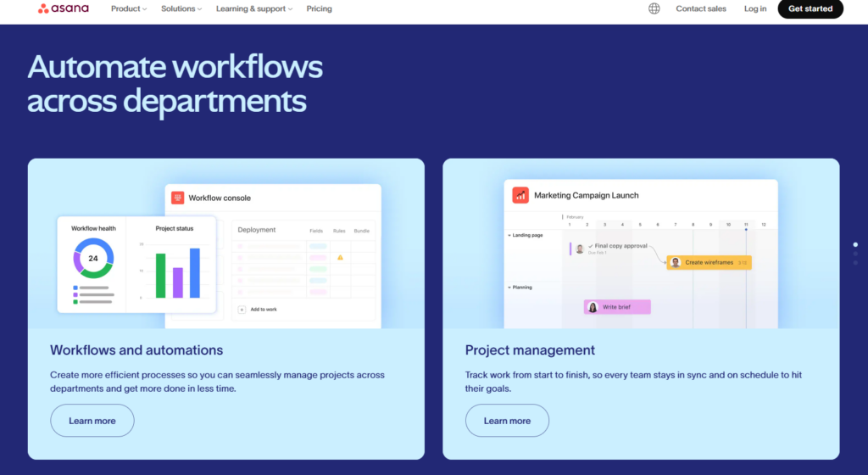Click Learn more under Project management
This screenshot has height=475, width=868.
click(507, 420)
